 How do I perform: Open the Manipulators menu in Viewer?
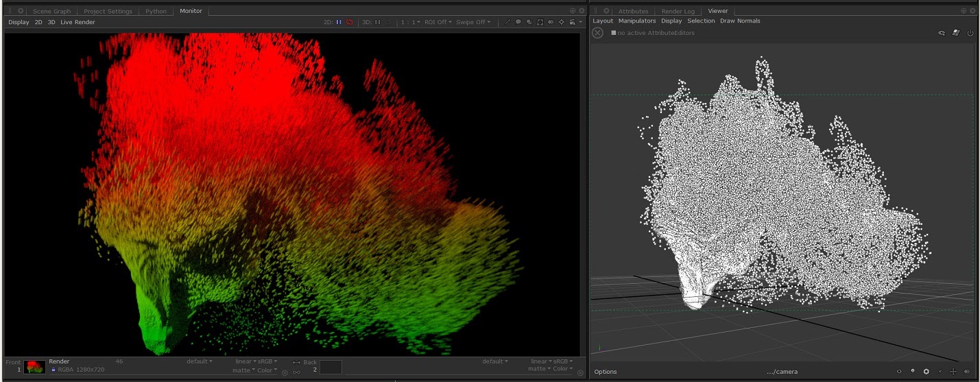(637, 21)
